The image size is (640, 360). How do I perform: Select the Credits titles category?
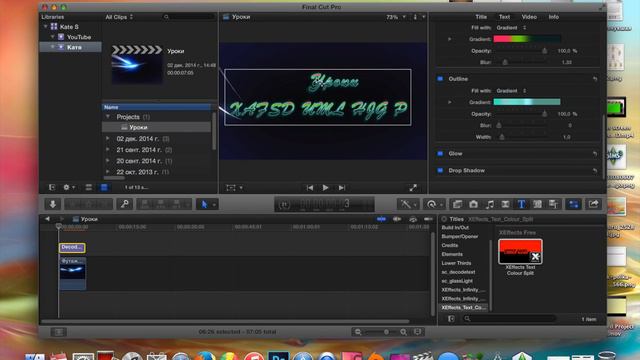click(450, 245)
